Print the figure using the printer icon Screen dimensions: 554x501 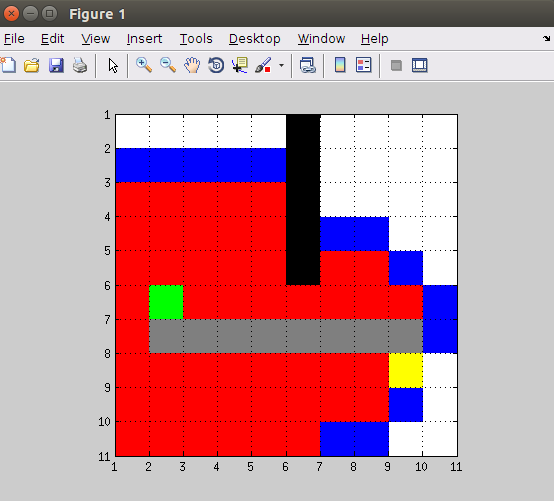[80, 65]
